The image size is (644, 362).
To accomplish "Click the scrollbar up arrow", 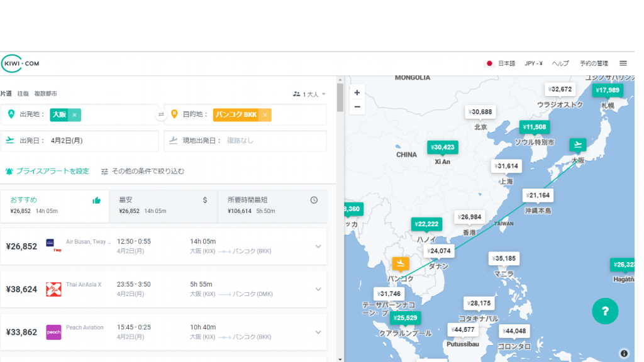I will pos(340,80).
